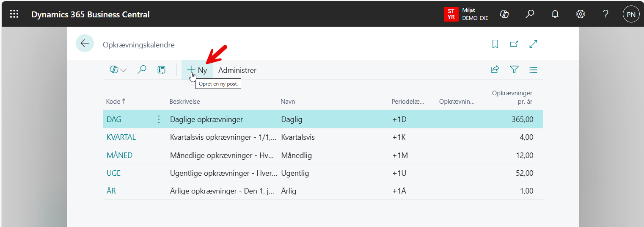Open Copilot from the top bar

504,14
